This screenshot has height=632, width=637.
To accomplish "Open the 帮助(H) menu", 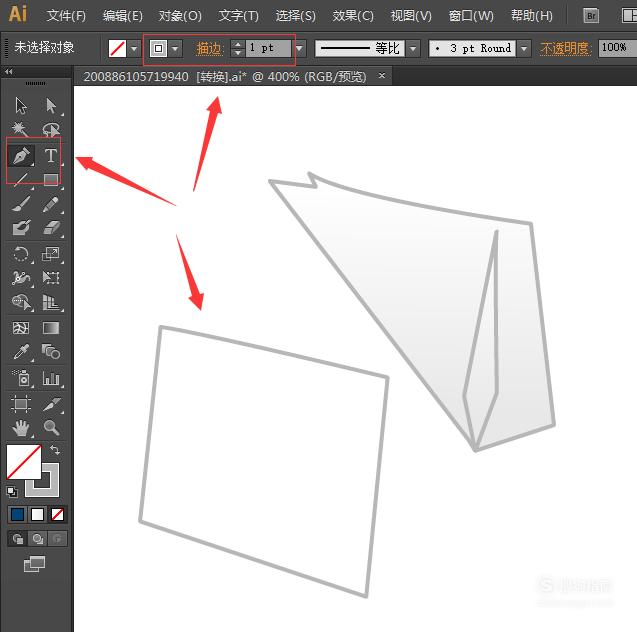I will point(531,16).
